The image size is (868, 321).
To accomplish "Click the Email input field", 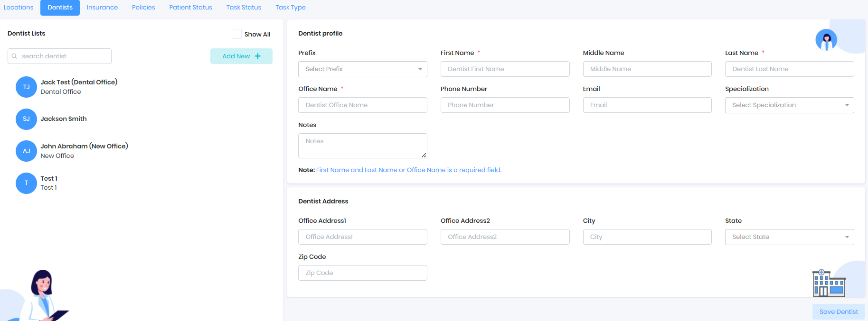I will [x=647, y=105].
